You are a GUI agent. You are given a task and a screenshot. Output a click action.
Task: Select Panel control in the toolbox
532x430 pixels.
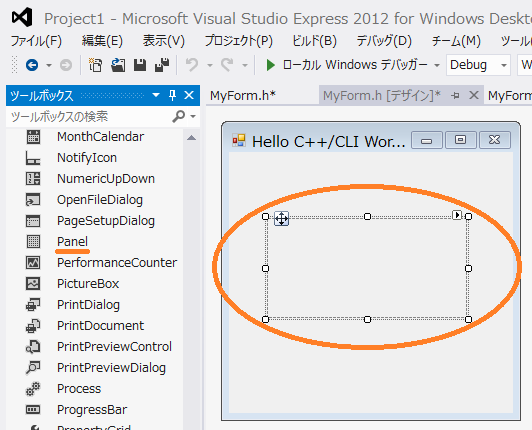pos(72,242)
